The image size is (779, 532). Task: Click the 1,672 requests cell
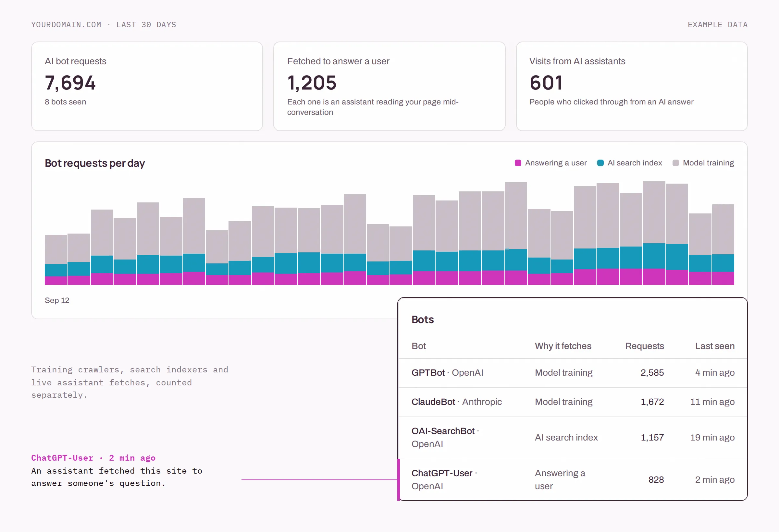click(x=652, y=402)
